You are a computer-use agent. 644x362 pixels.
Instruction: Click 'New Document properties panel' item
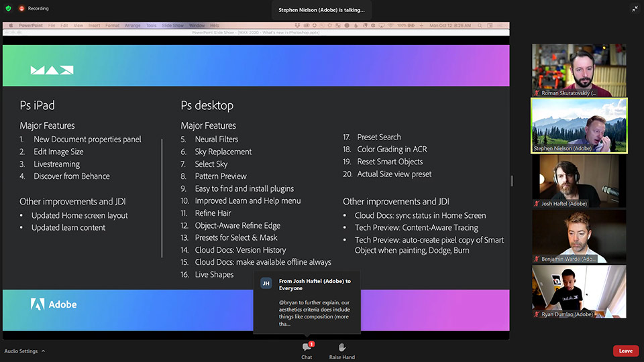(87, 139)
